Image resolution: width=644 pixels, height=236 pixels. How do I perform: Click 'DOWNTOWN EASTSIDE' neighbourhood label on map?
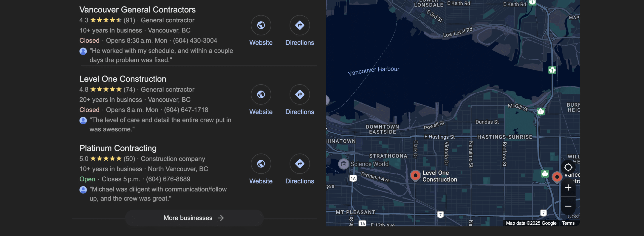(382, 129)
